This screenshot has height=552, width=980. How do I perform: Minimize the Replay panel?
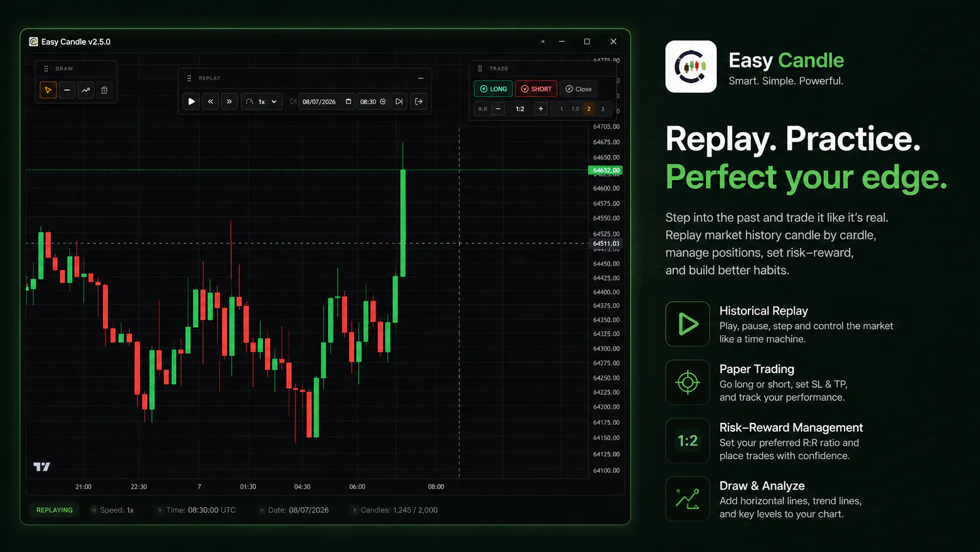point(420,78)
